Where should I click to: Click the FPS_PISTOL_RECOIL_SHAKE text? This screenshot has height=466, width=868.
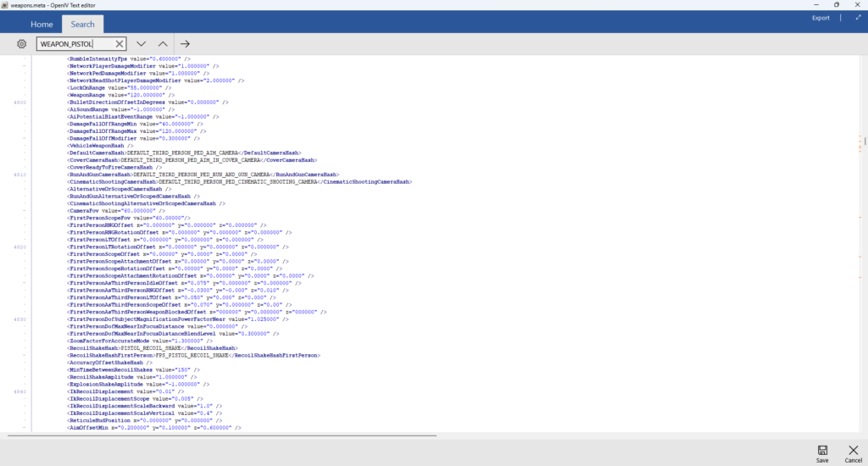pyautogui.click(x=192, y=355)
